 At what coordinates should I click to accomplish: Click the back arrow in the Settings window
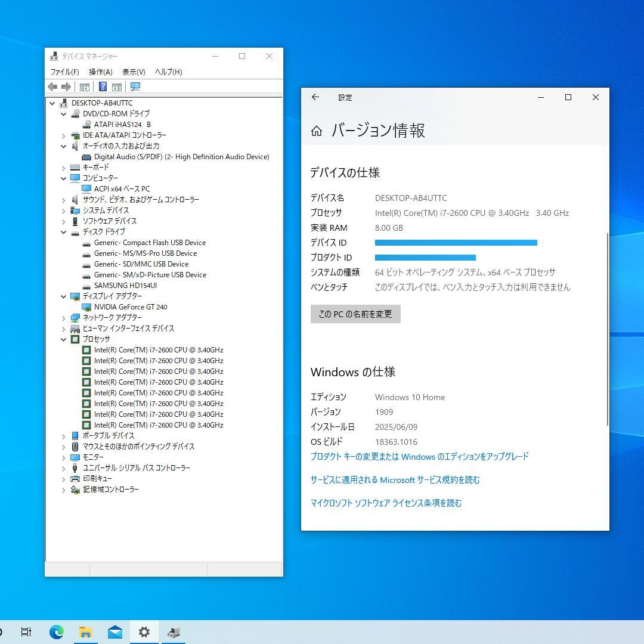[x=315, y=97]
